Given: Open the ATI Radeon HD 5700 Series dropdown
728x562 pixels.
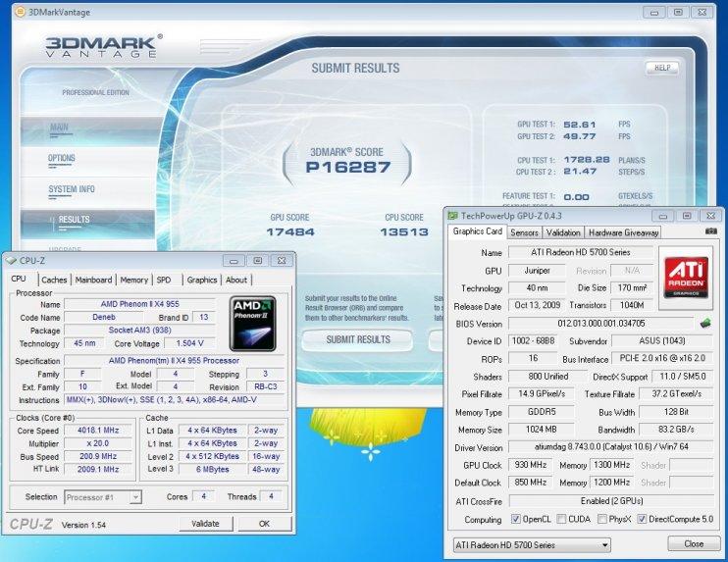Looking at the screenshot, I should 531,543.
